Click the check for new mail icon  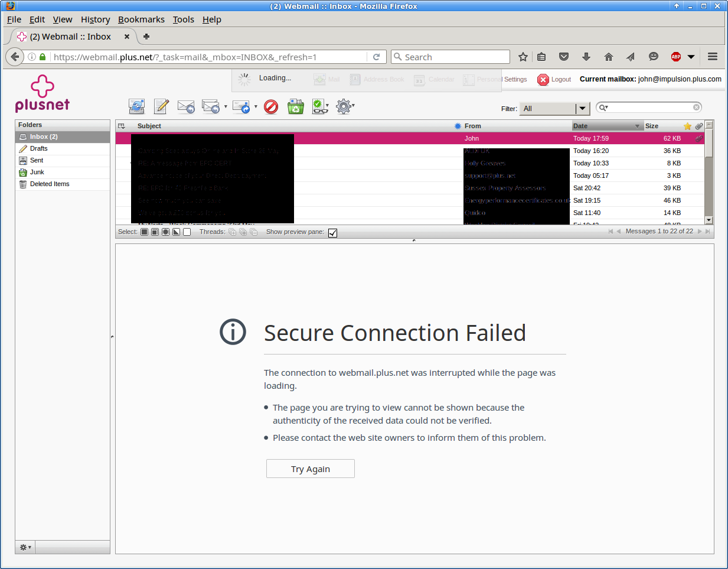tap(136, 106)
